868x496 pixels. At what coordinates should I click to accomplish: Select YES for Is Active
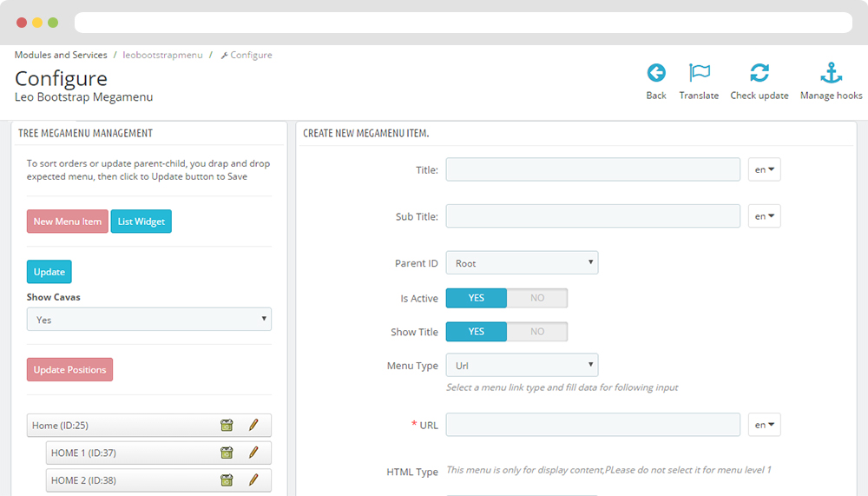(476, 298)
